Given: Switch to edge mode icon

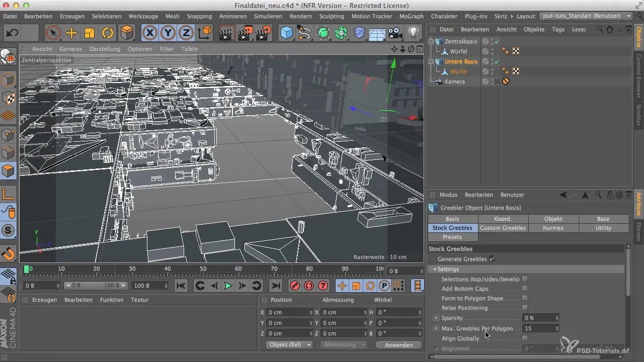Looking at the screenshot, I should tap(9, 152).
